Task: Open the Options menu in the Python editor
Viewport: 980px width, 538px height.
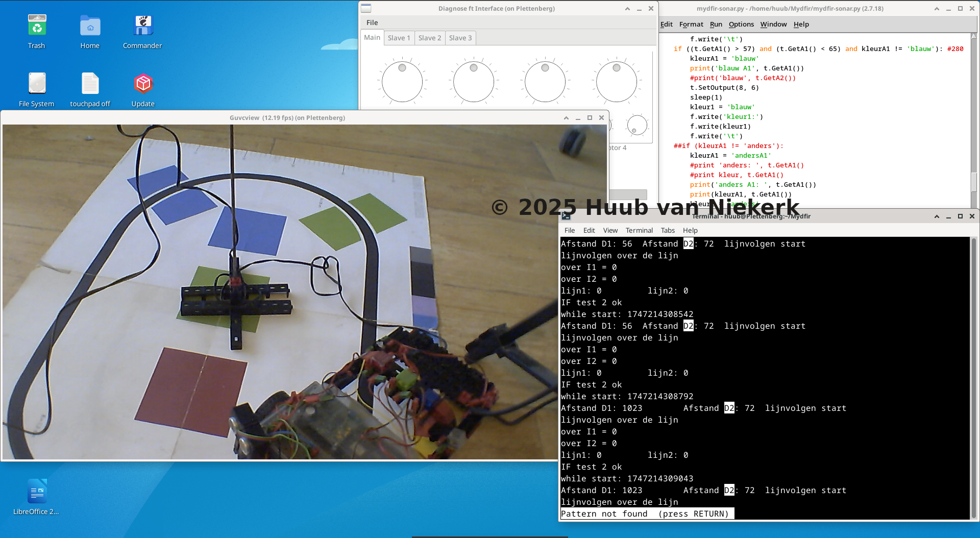Action: tap(741, 24)
